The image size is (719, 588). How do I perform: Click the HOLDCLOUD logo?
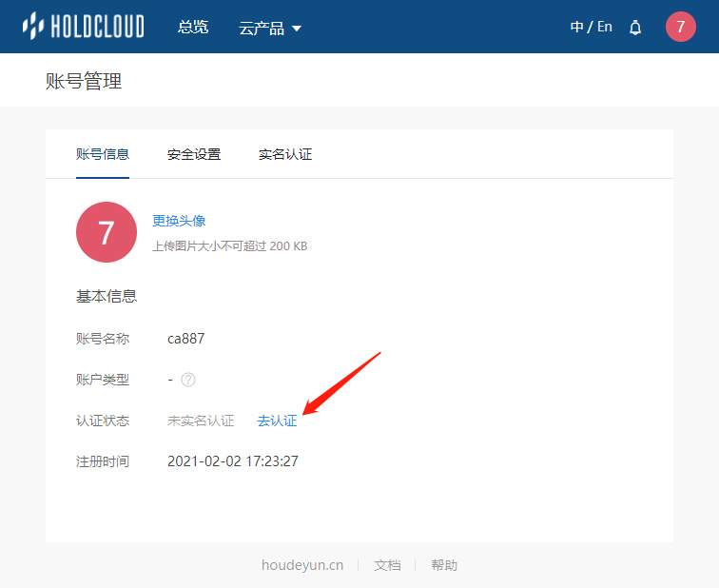coord(84,27)
